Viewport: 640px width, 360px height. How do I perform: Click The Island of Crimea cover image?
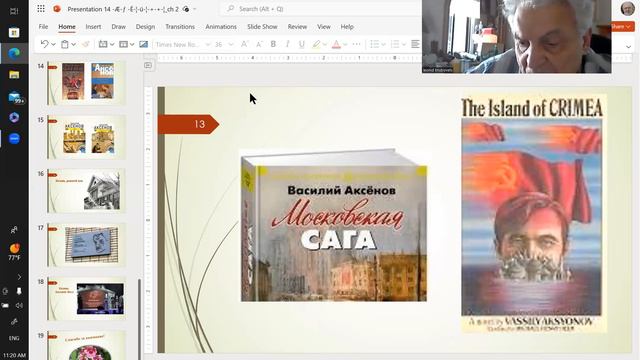[533, 213]
